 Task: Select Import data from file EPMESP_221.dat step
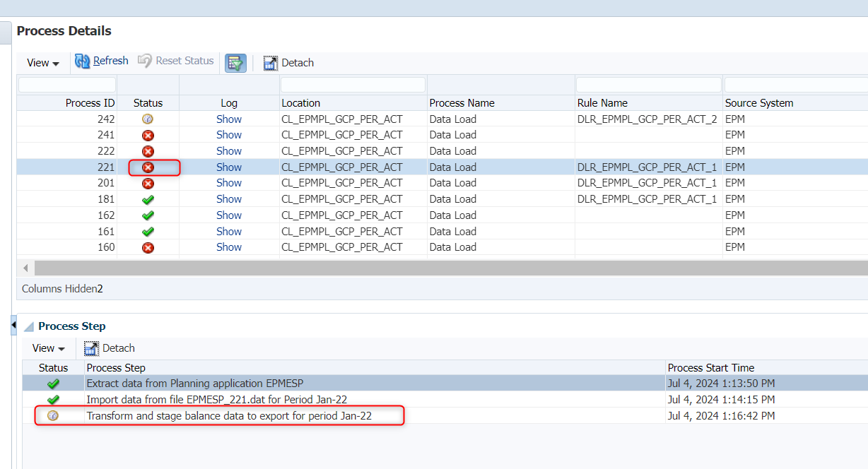[x=217, y=400]
